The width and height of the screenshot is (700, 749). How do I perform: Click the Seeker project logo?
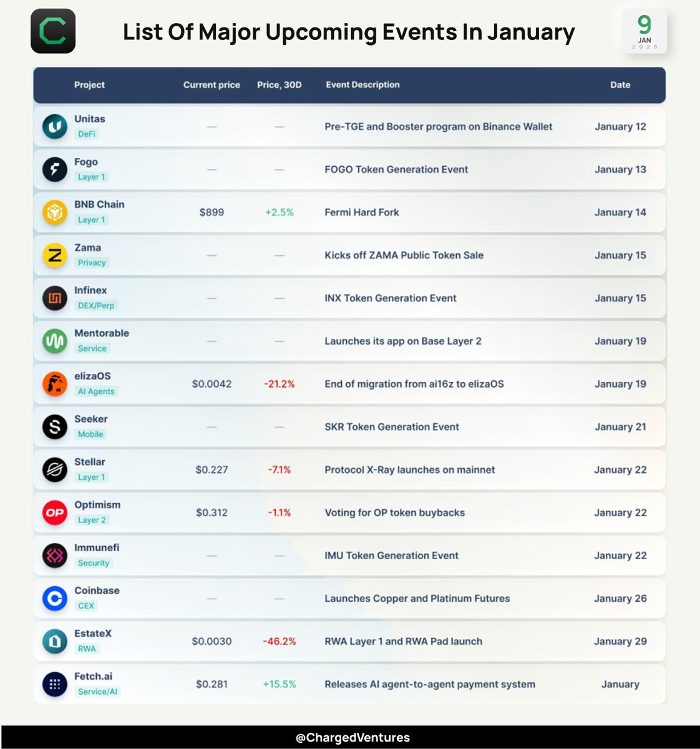[x=55, y=427]
